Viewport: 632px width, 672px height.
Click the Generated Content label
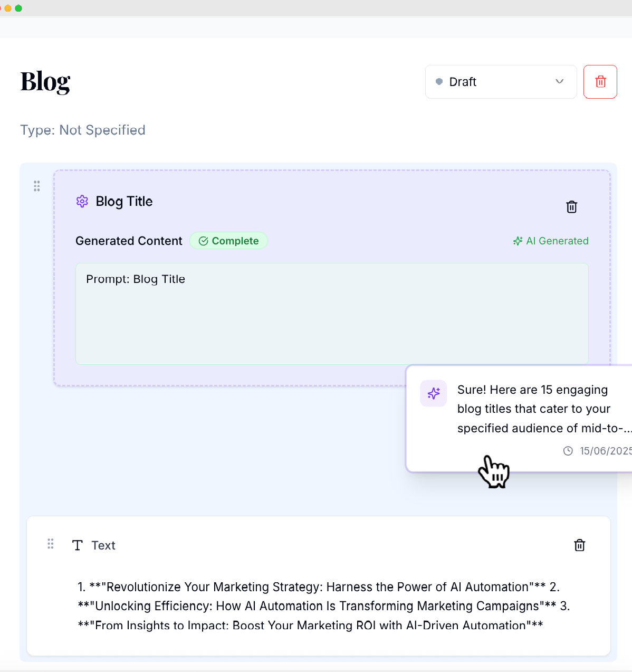pyautogui.click(x=129, y=241)
